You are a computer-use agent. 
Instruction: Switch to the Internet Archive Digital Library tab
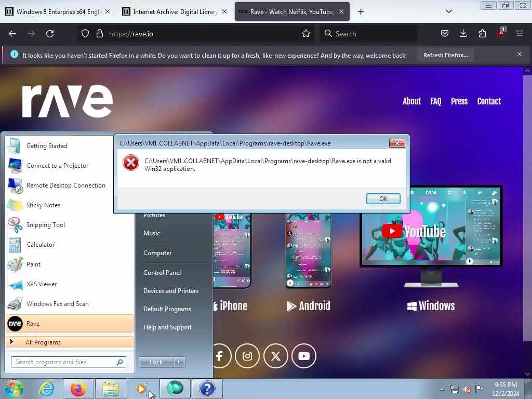click(175, 12)
